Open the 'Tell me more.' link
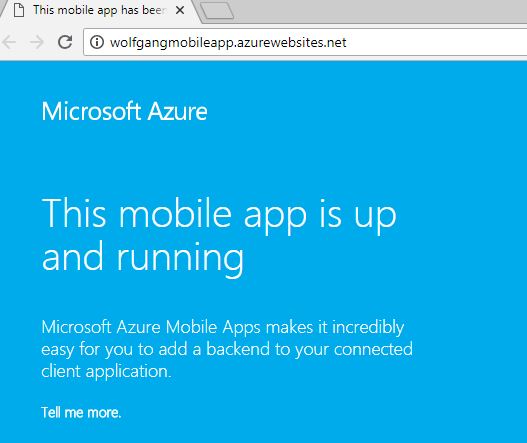The image size is (527, 443). coord(81,412)
